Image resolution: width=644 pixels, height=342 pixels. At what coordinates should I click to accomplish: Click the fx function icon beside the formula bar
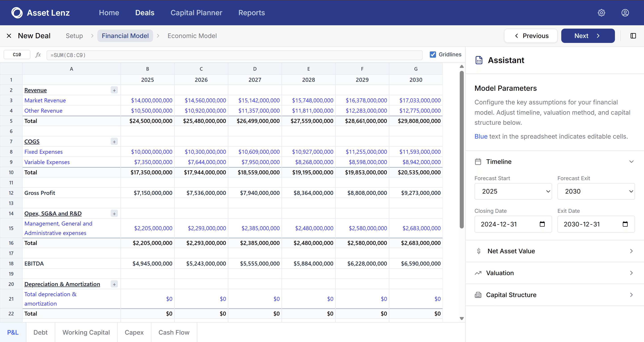click(x=38, y=55)
